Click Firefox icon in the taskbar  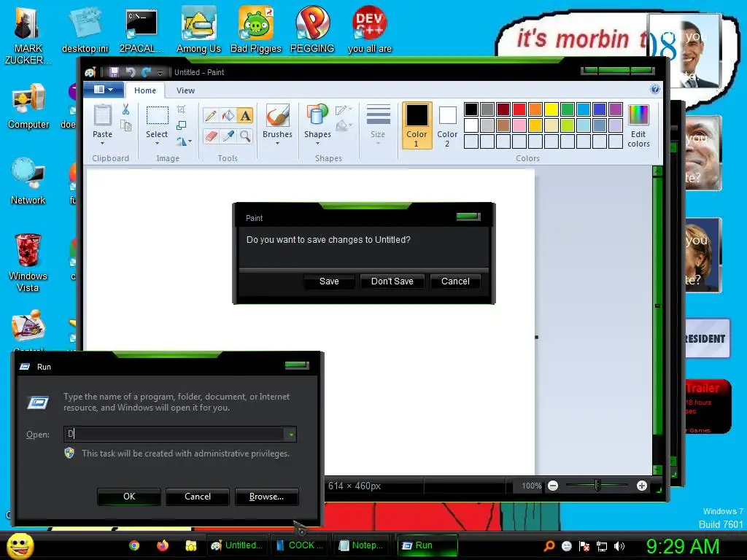click(x=163, y=545)
